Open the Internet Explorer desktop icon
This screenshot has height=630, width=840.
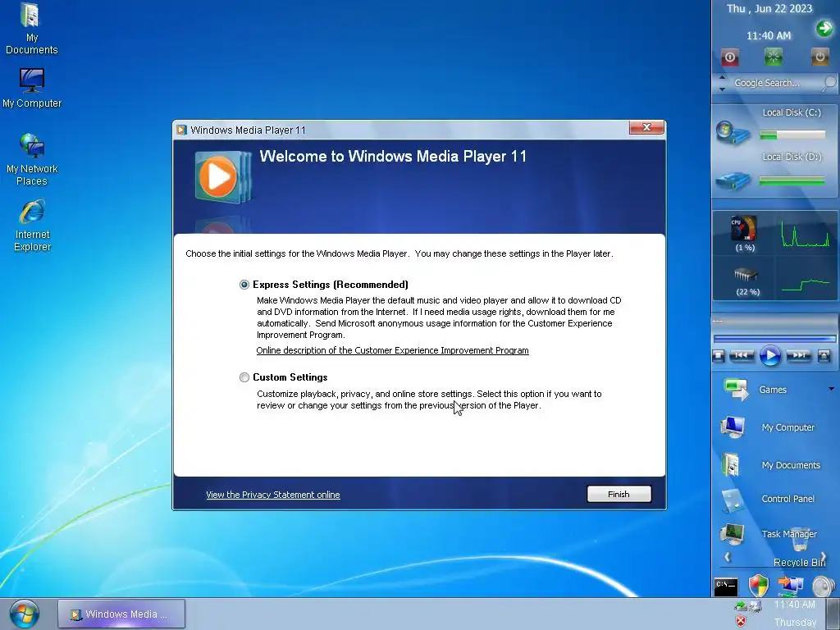click(32, 225)
